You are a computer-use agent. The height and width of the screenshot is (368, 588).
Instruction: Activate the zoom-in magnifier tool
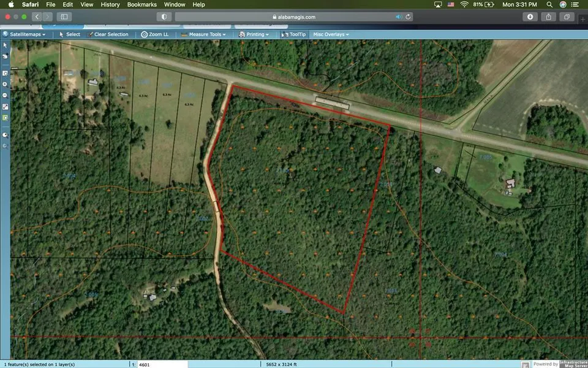[6, 84]
